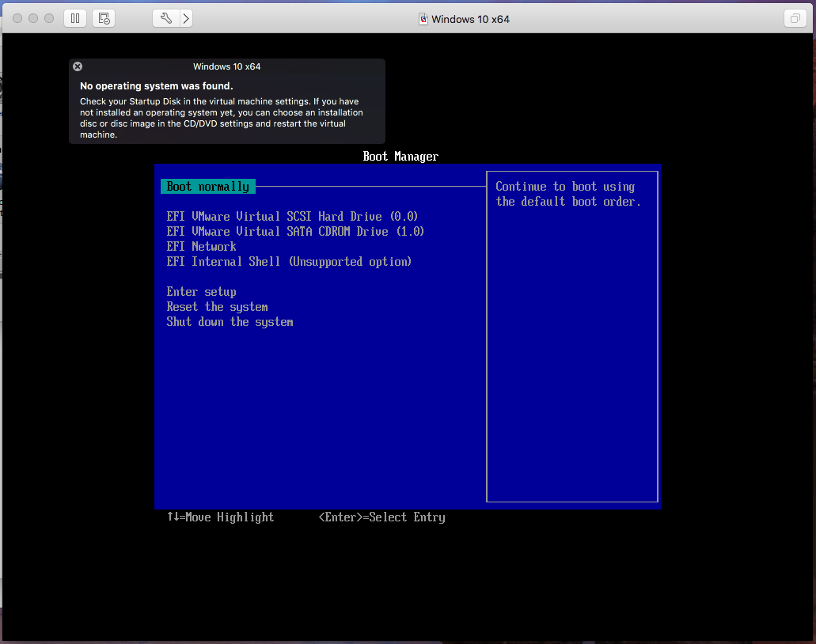Click the '<Enter>=Select Entry' hint text
This screenshot has width=816, height=644.
tap(382, 517)
